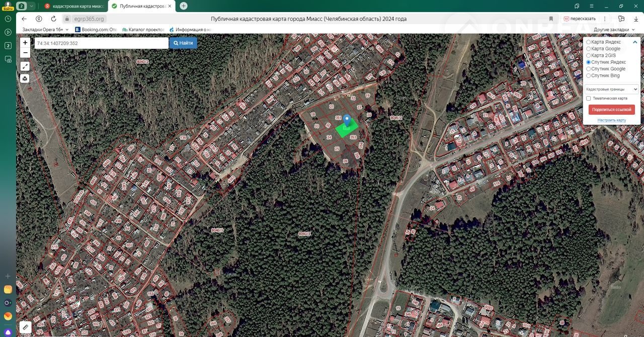Open the Кадастровые границы dropdown
644x337 pixels.
pos(611,89)
